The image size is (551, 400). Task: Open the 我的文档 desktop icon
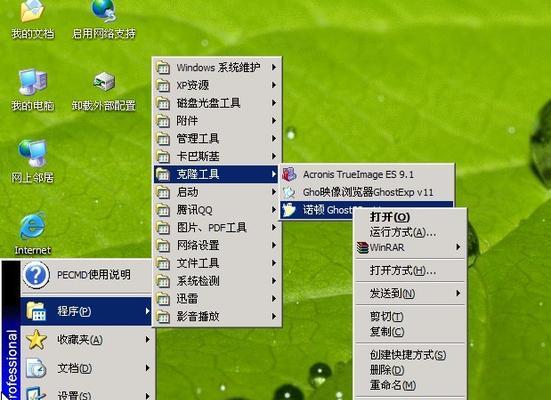tap(32, 19)
